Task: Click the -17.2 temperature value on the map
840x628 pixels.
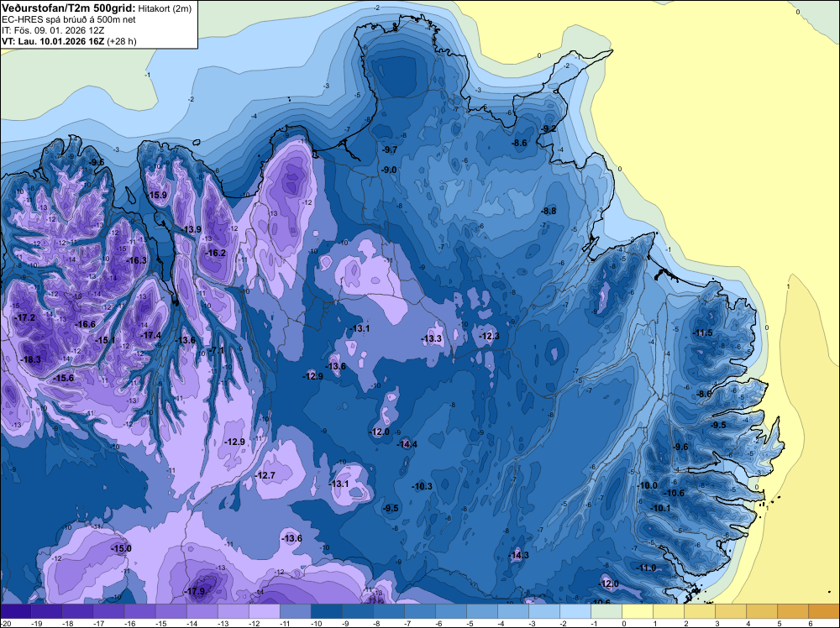Action: pyautogui.click(x=24, y=317)
